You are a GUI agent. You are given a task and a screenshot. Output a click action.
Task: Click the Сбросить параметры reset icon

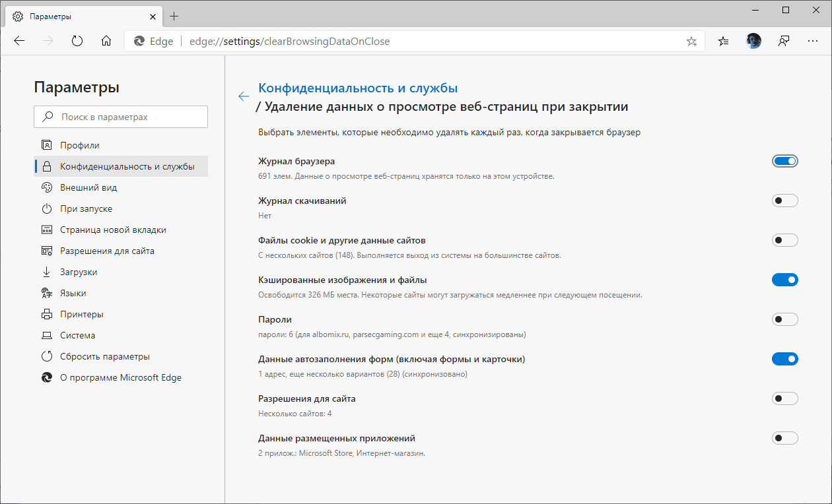point(47,356)
